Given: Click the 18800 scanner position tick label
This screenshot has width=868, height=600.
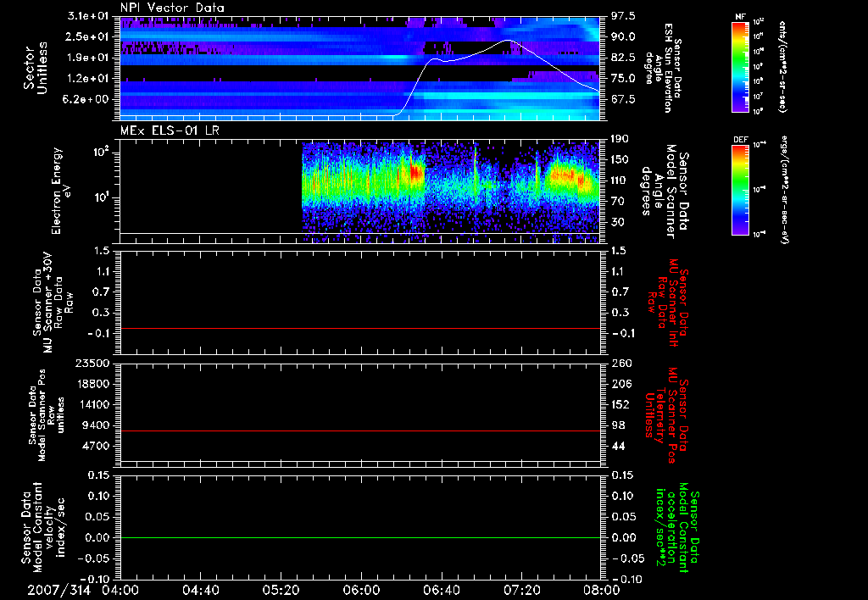Looking at the screenshot, I should pos(93,384).
